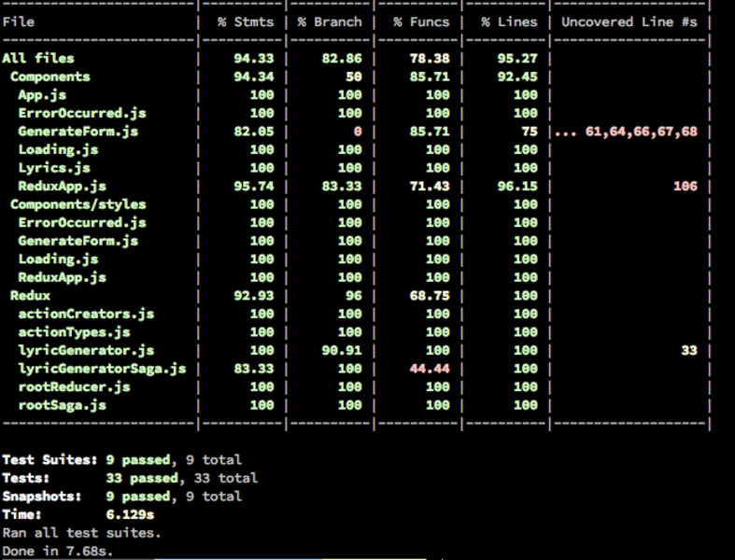Click the 78.38 funcs value for All files
735x560 pixels.
(x=430, y=58)
